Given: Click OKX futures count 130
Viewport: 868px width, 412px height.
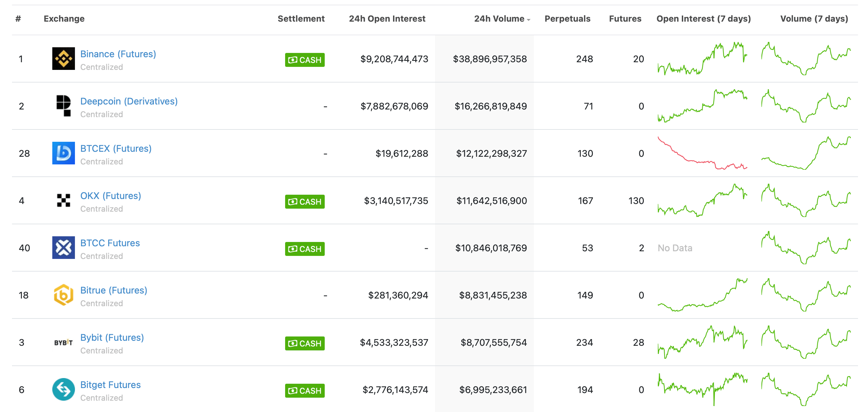Looking at the screenshot, I should [636, 201].
